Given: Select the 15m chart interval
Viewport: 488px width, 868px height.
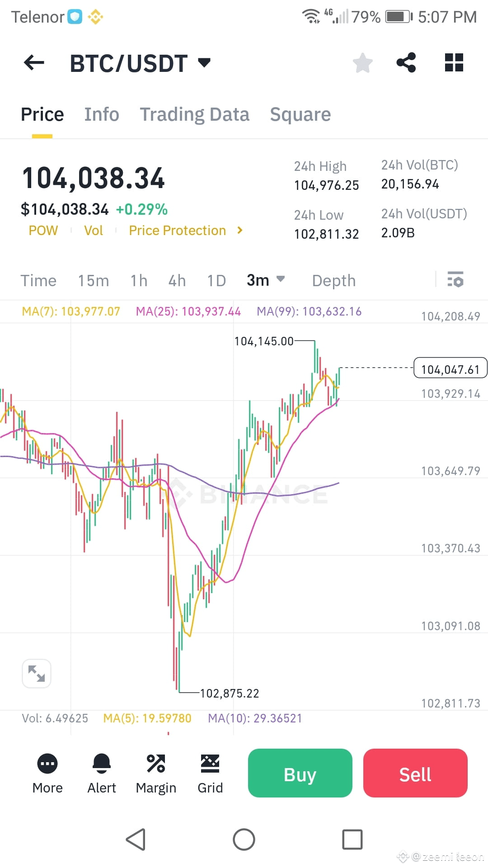Looking at the screenshot, I should click(x=94, y=280).
